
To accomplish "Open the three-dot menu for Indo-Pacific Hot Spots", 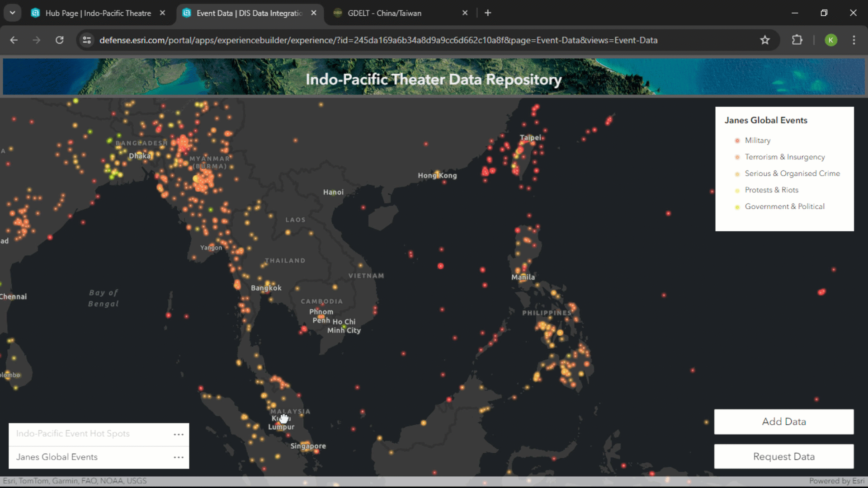I will click(179, 434).
